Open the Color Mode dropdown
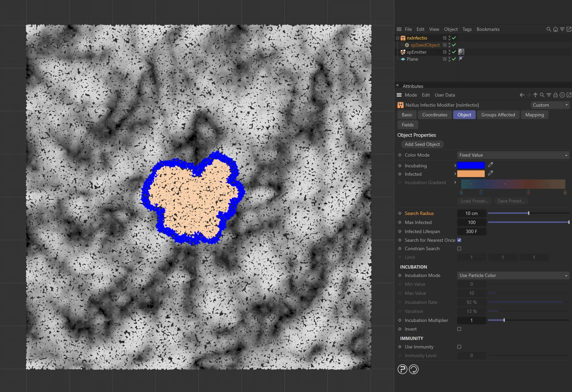572x392 pixels. click(513, 155)
